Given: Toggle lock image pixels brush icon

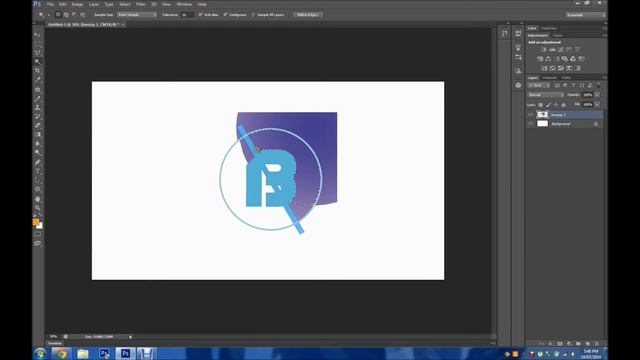Looking at the screenshot, I should tap(549, 105).
